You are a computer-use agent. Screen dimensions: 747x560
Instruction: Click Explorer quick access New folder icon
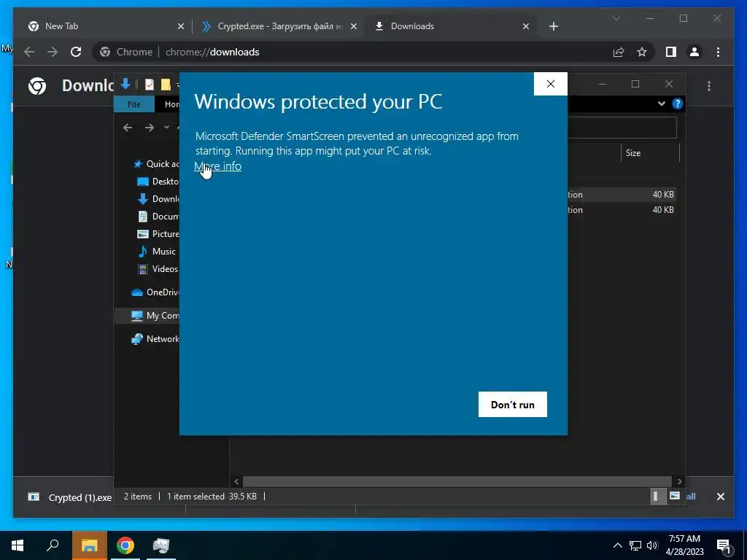coord(166,85)
